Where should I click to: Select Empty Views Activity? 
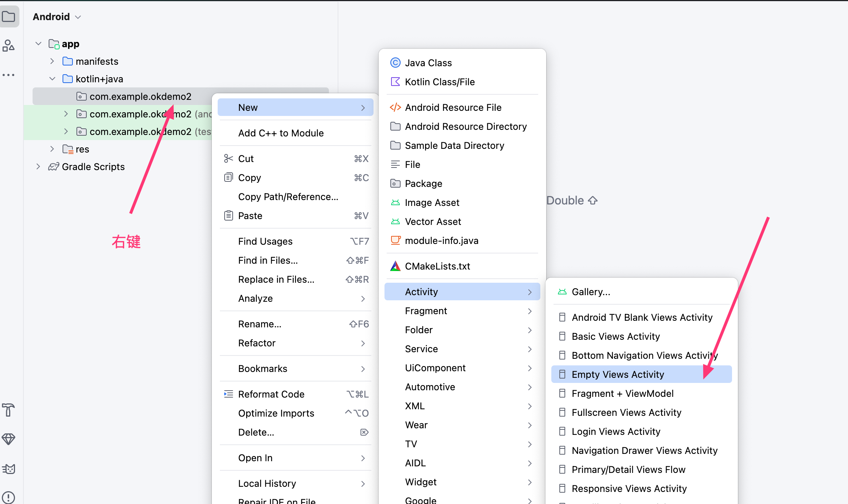click(x=618, y=375)
